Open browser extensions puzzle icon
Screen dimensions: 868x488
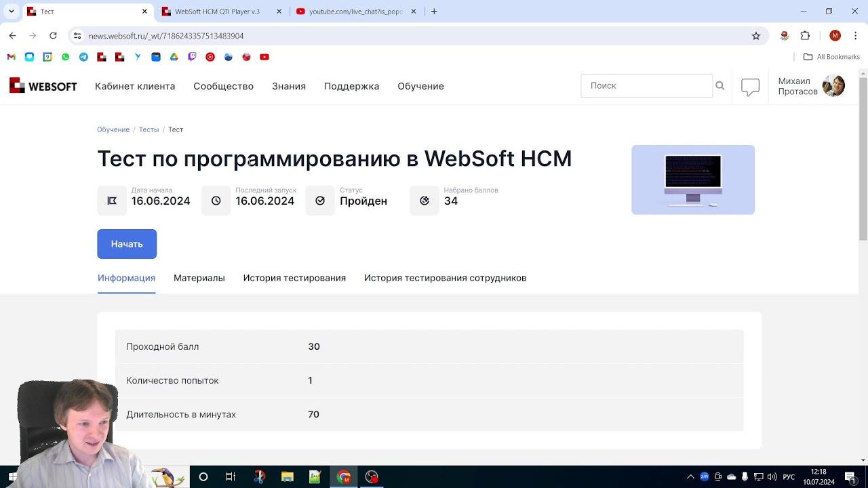click(805, 36)
